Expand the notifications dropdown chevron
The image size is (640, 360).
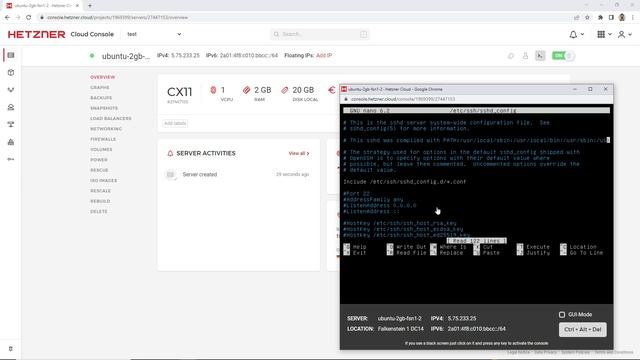(x=582, y=35)
